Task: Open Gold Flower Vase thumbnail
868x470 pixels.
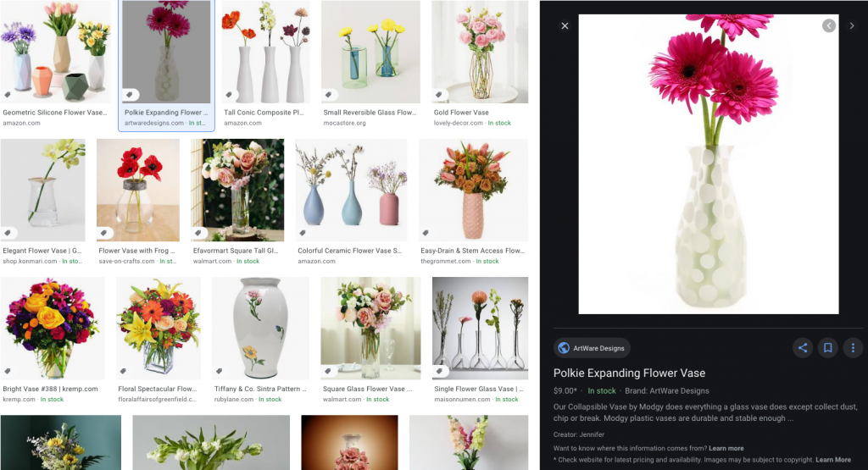Action: [480, 52]
